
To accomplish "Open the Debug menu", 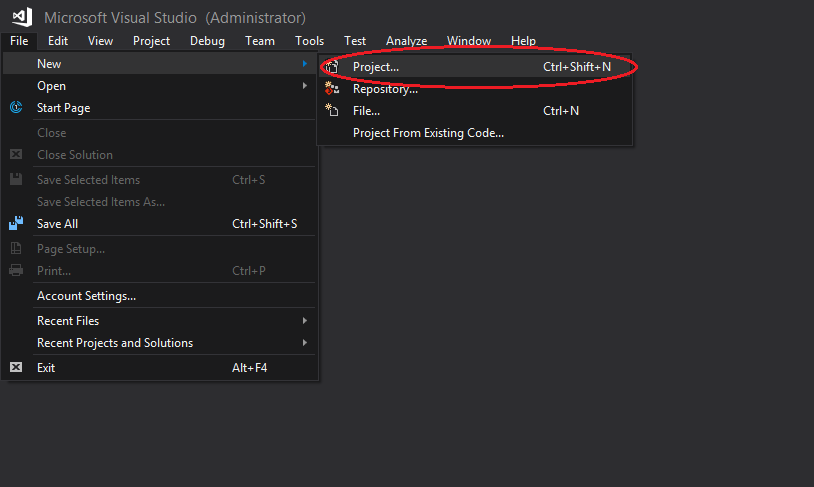I will (207, 40).
